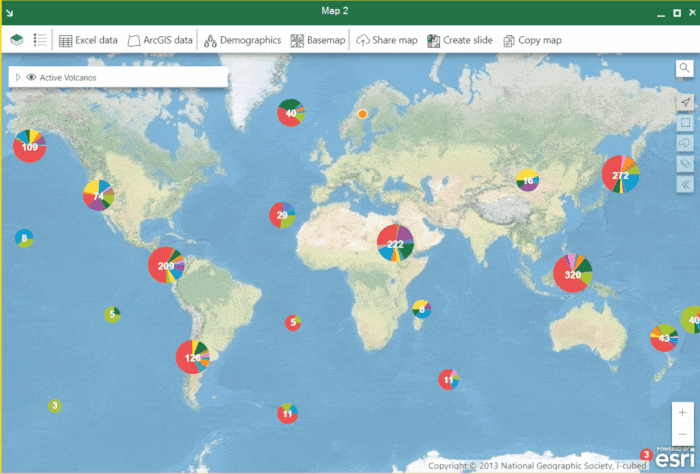Viewport: 700px width, 474px height.
Task: Select the 5 cluster in South Atlantic
Action: [293, 322]
